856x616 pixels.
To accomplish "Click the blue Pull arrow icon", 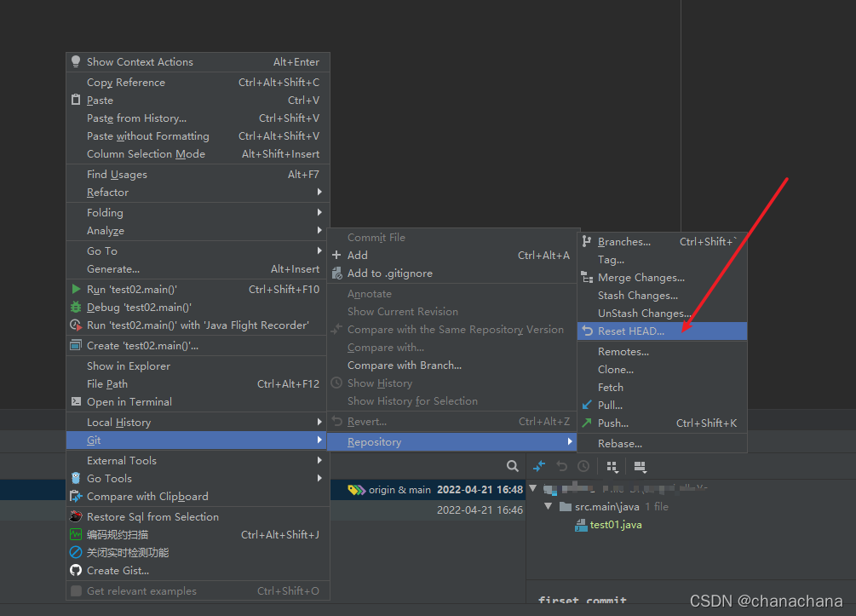I will [587, 405].
